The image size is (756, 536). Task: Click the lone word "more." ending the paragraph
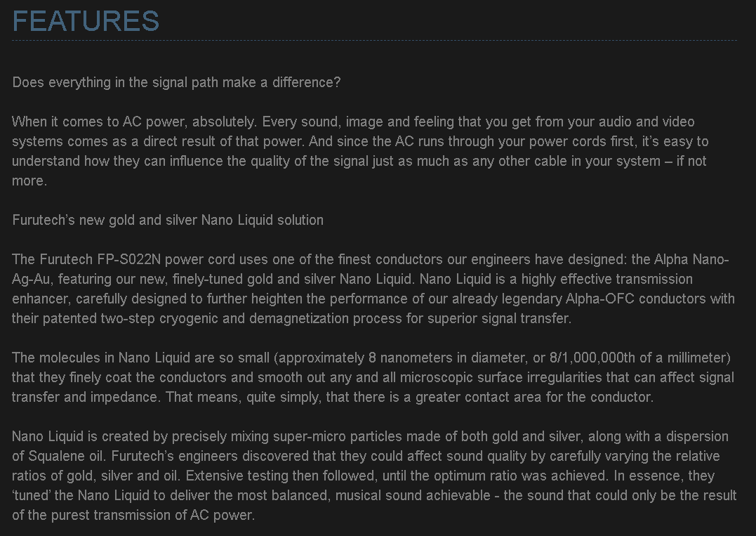(29, 181)
